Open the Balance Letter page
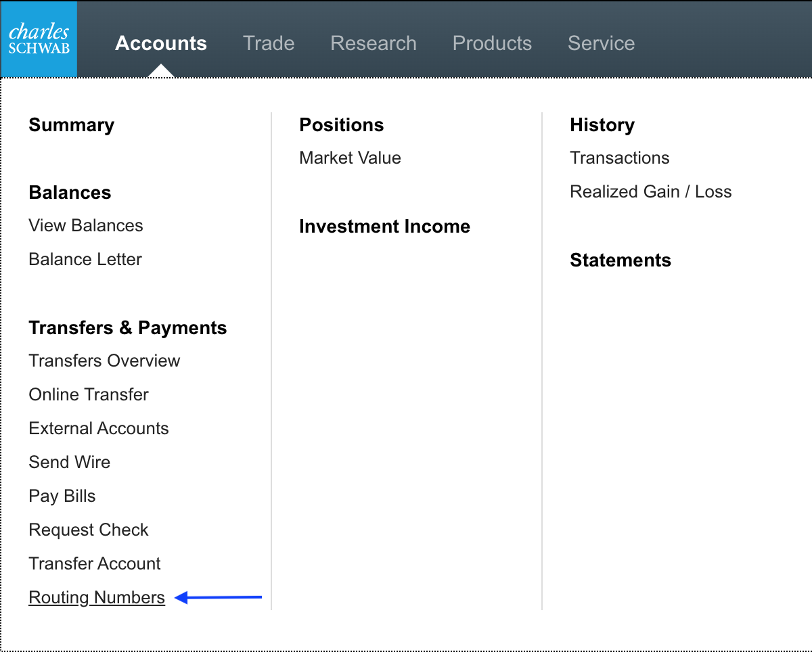Image resolution: width=812 pixels, height=652 pixels. pyautogui.click(x=85, y=259)
